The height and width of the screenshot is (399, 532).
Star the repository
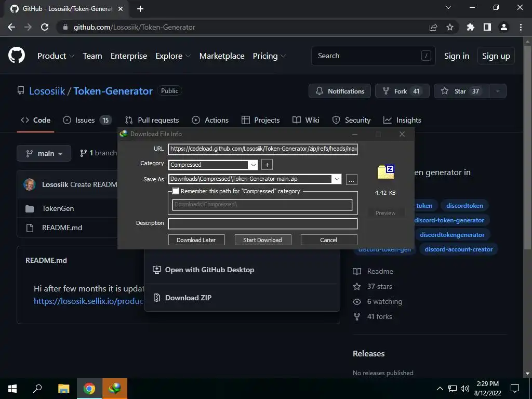click(461, 91)
